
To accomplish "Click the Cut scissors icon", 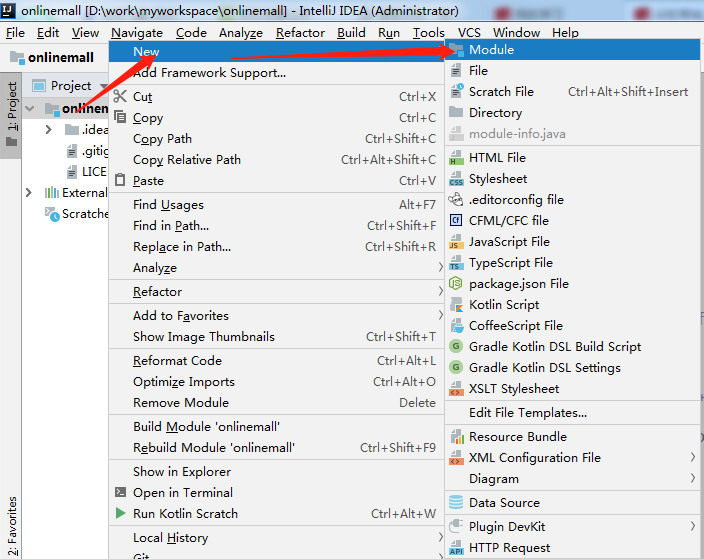I will pos(120,96).
